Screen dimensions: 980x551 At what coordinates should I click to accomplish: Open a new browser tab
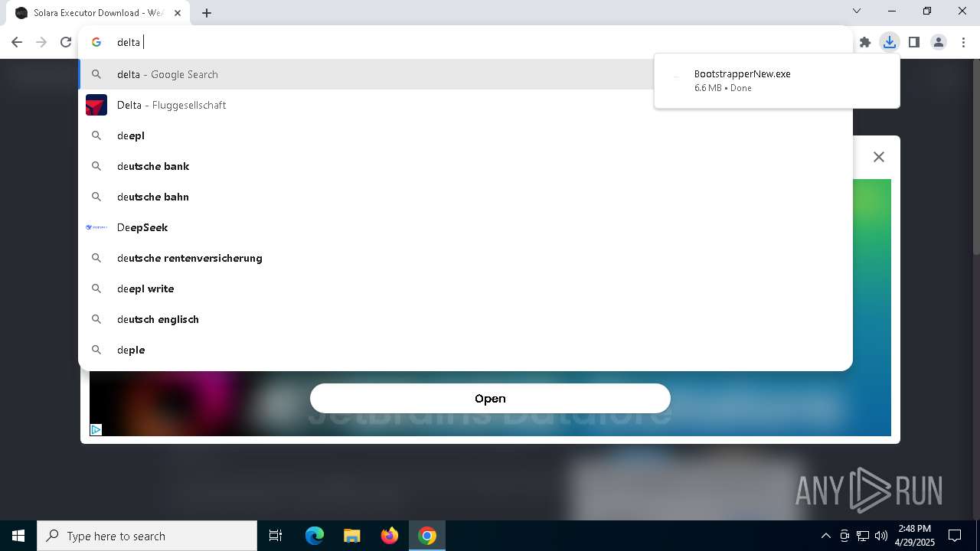point(207,13)
